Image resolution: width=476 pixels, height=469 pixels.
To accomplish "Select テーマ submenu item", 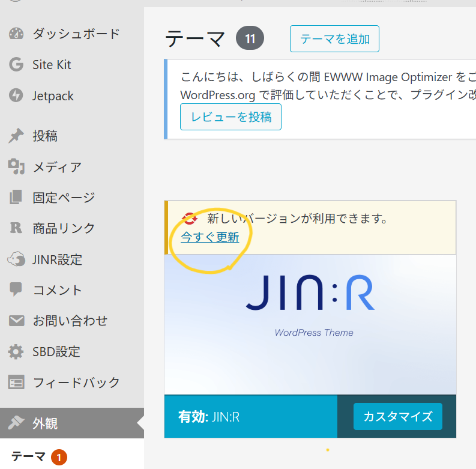I will [x=28, y=456].
